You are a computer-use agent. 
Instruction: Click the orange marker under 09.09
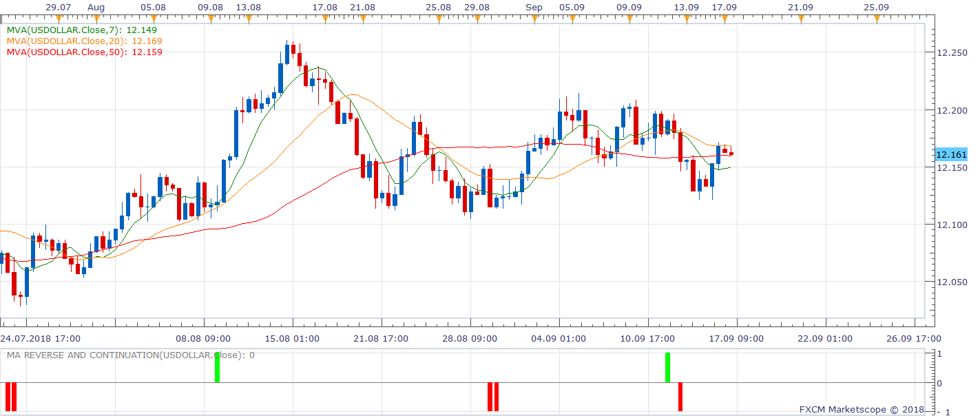[x=629, y=19]
